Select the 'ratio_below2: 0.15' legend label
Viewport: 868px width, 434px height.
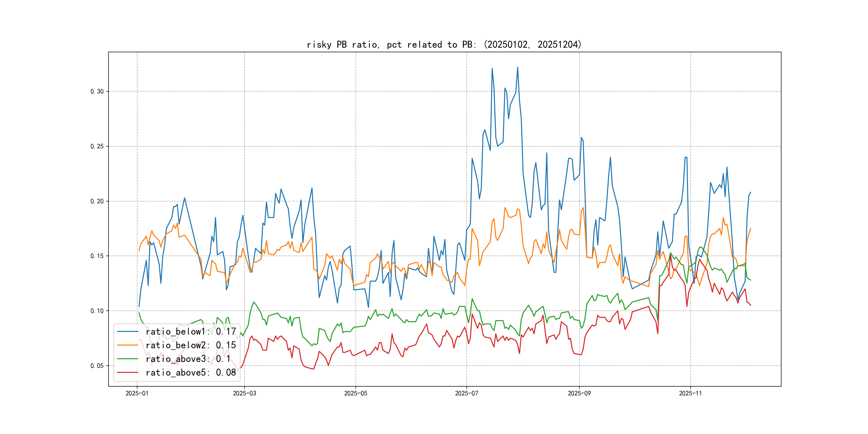point(191,345)
